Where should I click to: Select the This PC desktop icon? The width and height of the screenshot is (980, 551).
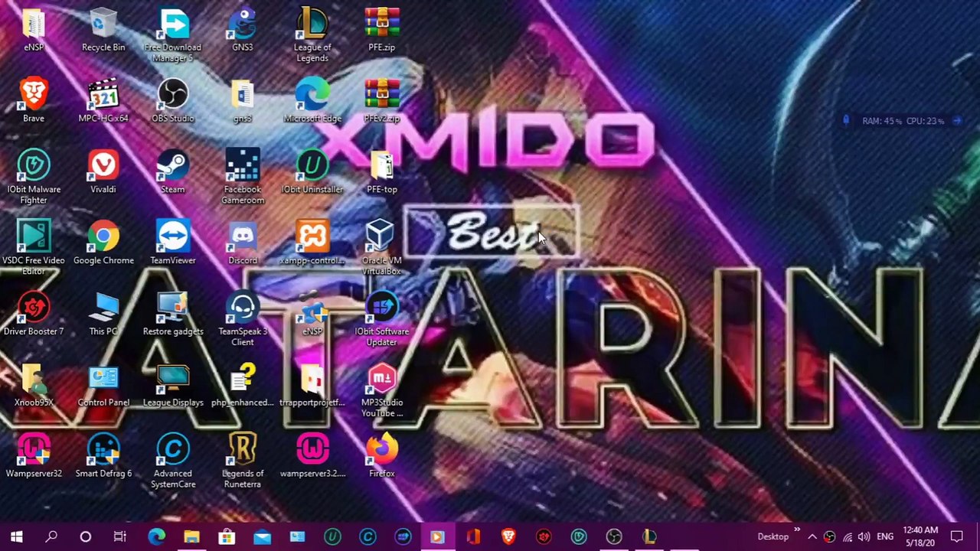click(103, 315)
